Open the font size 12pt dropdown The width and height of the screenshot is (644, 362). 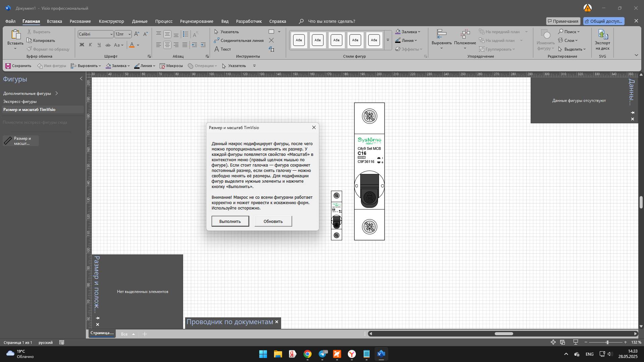click(129, 34)
